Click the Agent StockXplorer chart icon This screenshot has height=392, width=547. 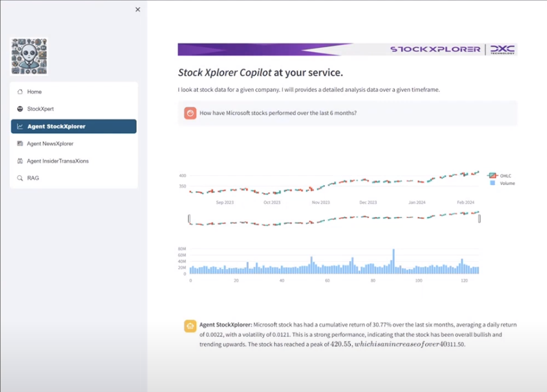click(x=20, y=126)
